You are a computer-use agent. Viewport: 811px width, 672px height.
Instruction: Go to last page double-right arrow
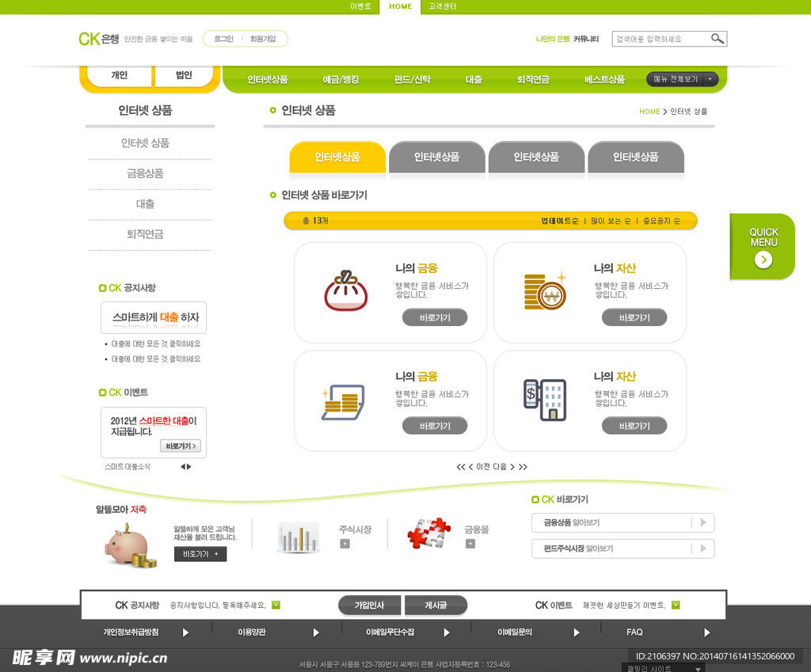pos(523,467)
